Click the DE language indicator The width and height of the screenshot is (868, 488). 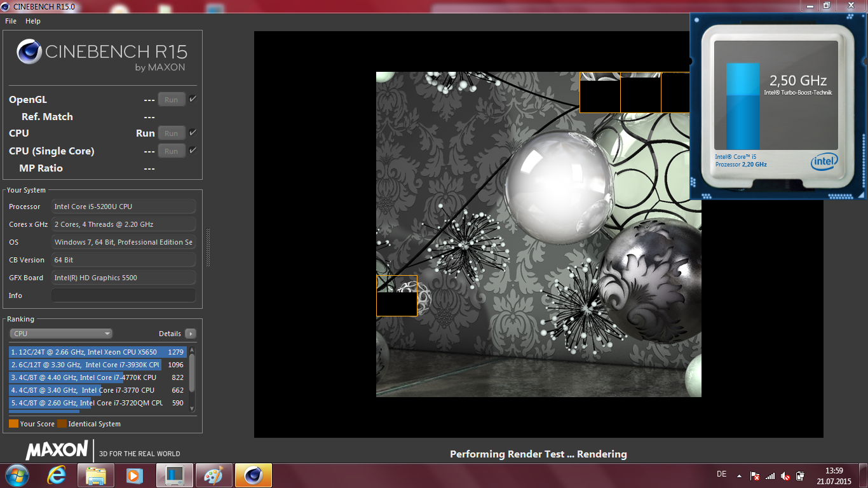point(721,474)
